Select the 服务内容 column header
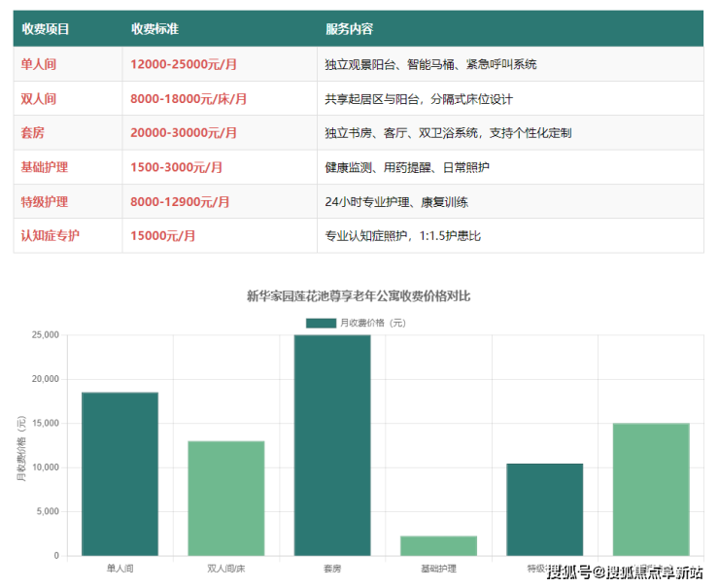This screenshot has width=719, height=588. [x=349, y=29]
